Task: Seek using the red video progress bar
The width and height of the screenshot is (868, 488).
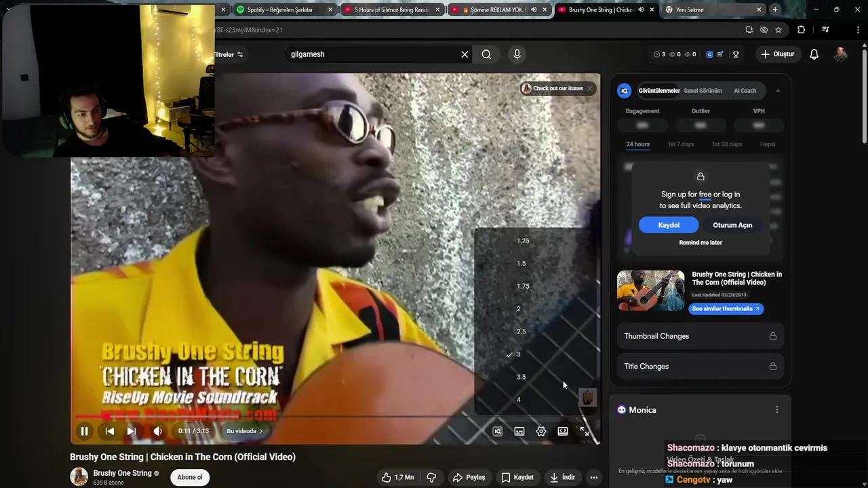Action: tap(335, 416)
